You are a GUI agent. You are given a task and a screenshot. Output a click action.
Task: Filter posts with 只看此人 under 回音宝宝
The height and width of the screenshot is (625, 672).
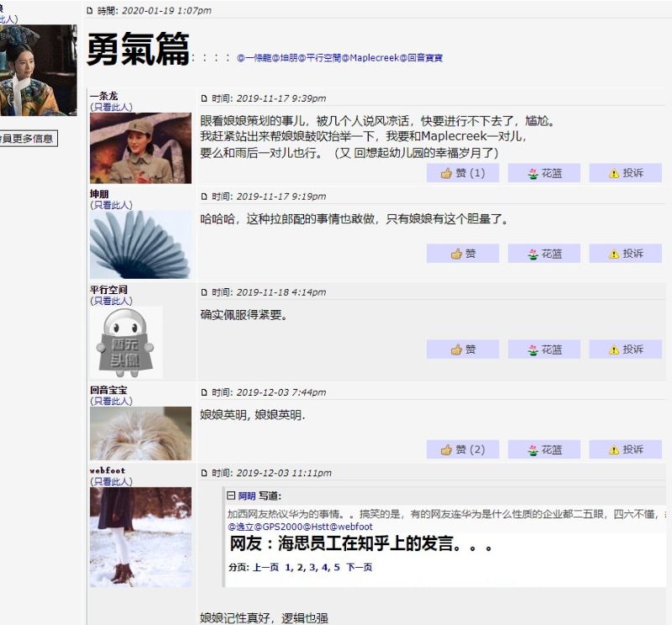tap(111, 401)
